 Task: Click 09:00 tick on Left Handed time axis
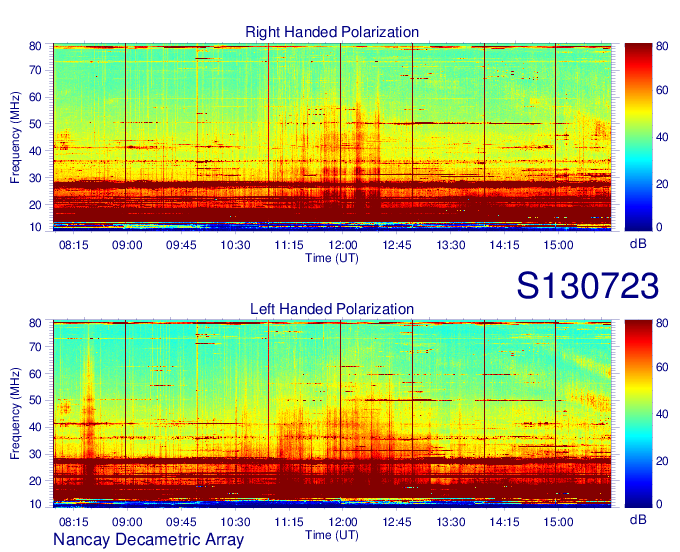tap(127, 522)
